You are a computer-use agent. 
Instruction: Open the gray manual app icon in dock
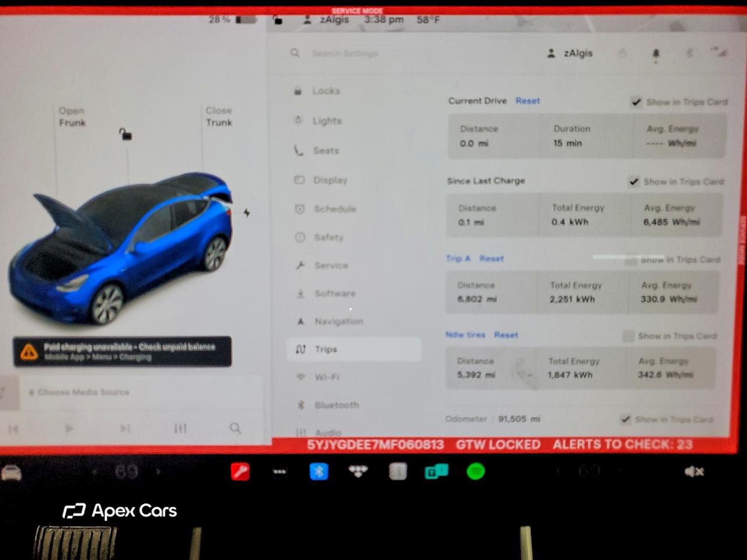click(x=397, y=471)
